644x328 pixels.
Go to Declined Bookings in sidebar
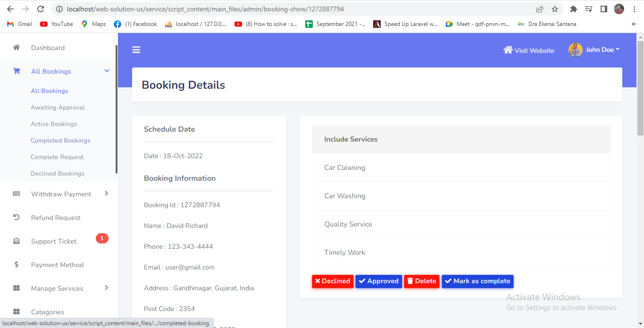click(x=58, y=174)
